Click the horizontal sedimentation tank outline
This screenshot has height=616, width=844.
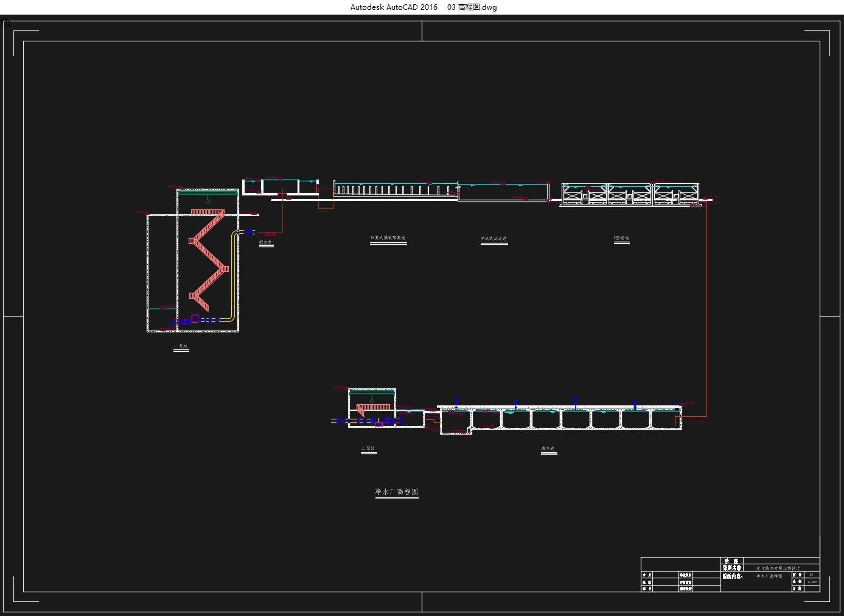click(x=503, y=192)
